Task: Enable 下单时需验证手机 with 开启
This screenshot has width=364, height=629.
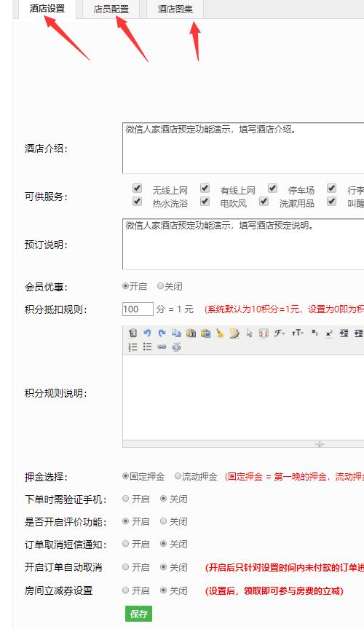Action: tap(126, 499)
